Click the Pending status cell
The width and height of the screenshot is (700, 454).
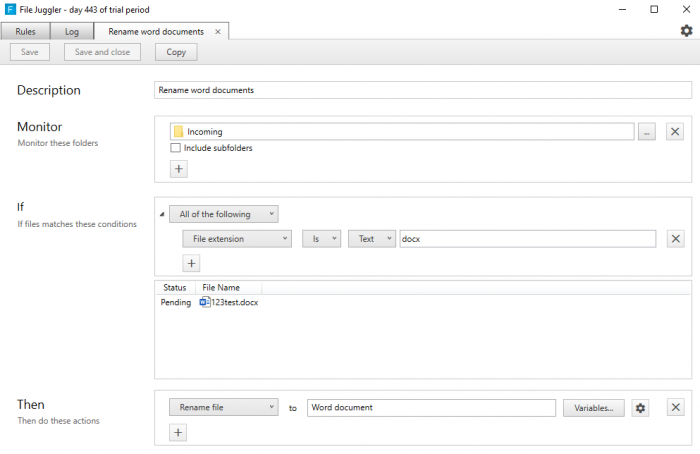pyautogui.click(x=175, y=302)
